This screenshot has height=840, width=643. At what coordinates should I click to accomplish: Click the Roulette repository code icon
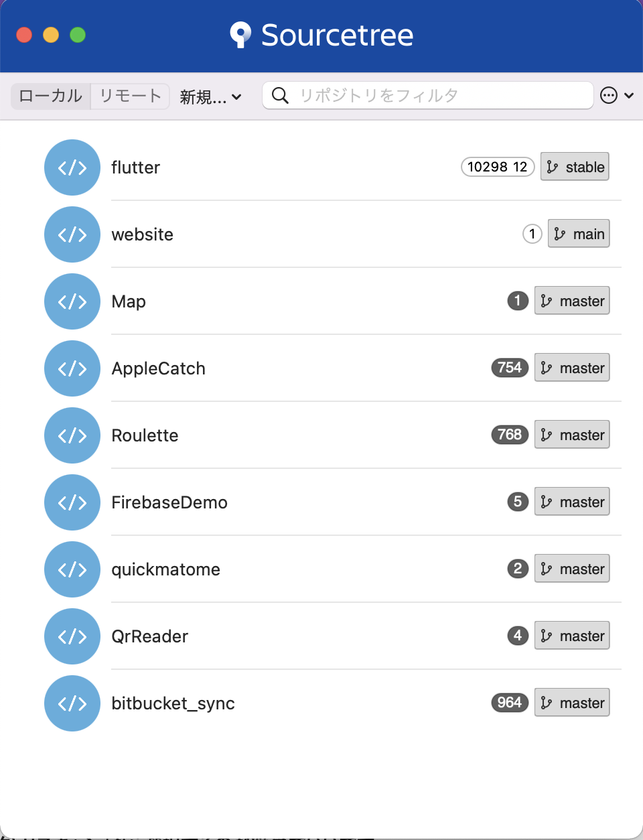(x=72, y=435)
